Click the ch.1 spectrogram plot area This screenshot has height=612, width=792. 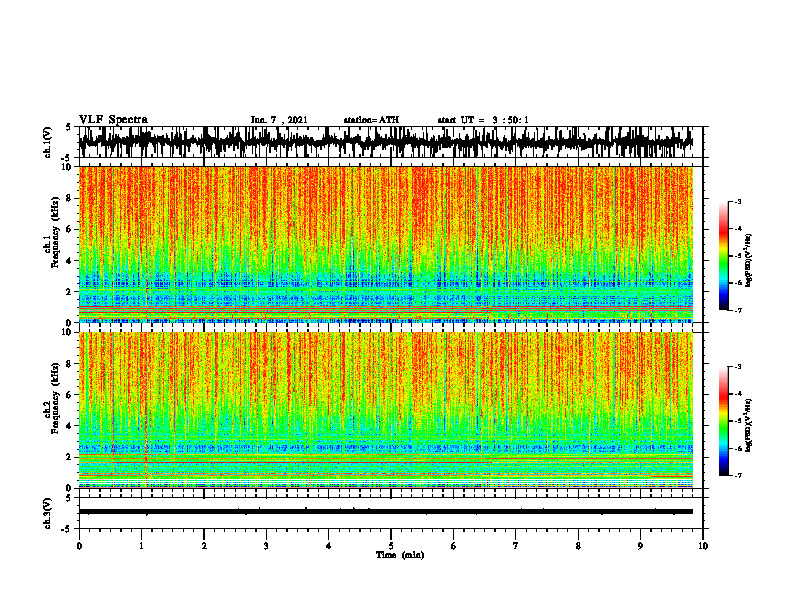coord(385,244)
